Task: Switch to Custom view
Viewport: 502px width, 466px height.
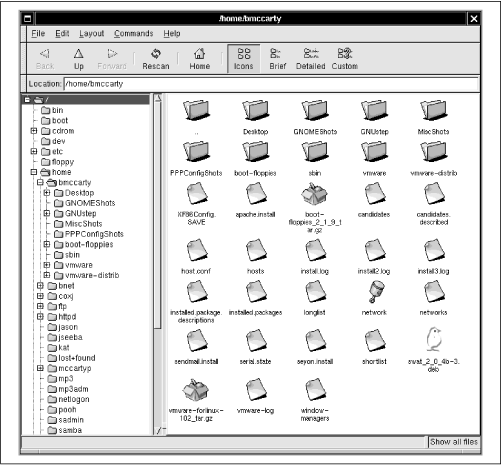Action: 345,59
